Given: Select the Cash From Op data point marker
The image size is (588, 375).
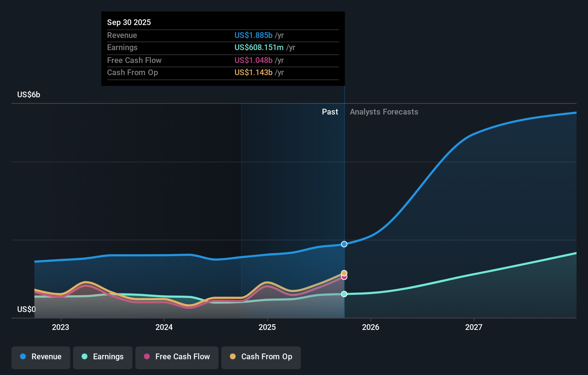Looking at the screenshot, I should click(344, 273).
